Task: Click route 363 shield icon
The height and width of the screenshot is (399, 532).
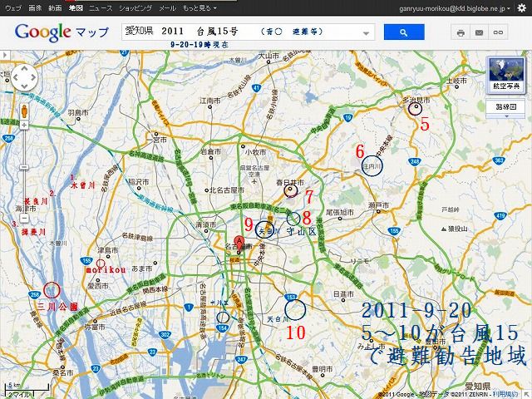Action: pos(499,160)
